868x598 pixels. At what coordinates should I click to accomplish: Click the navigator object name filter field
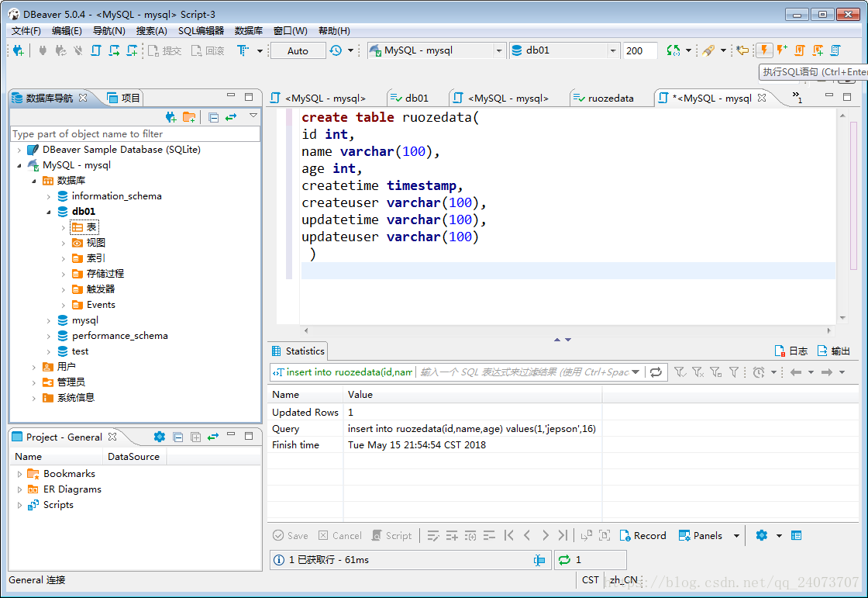pyautogui.click(x=135, y=133)
